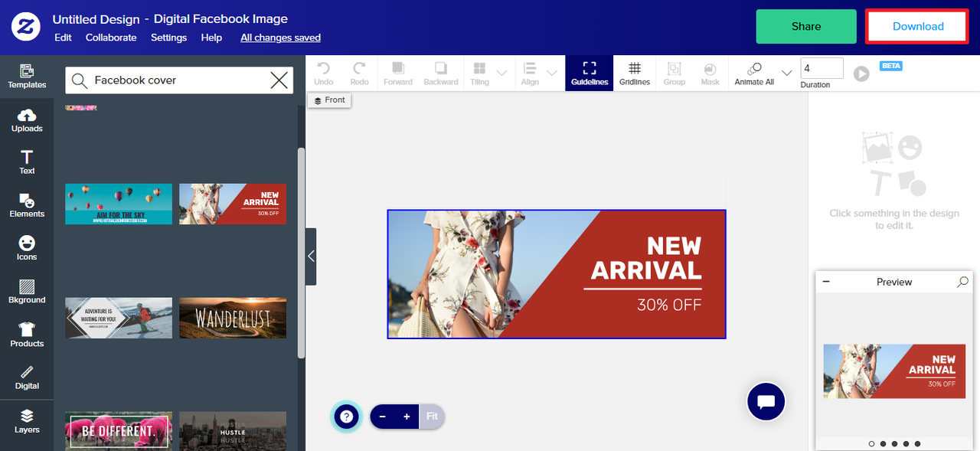
Task: Toggle Guidelines on the canvas
Action: click(590, 74)
